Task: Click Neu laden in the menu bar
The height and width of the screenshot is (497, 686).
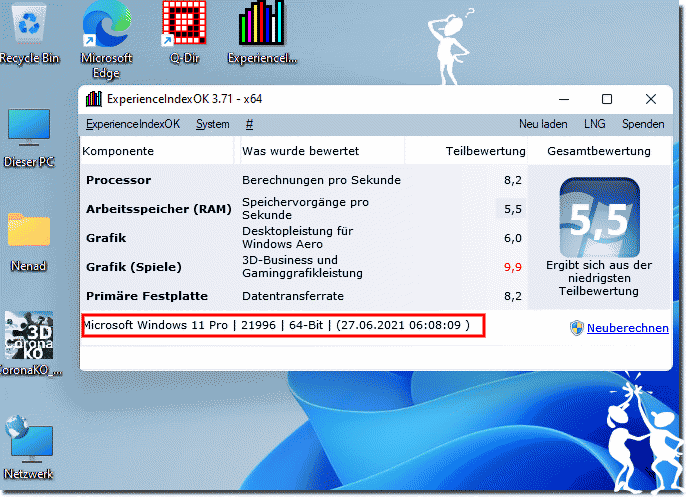Action: click(x=543, y=124)
